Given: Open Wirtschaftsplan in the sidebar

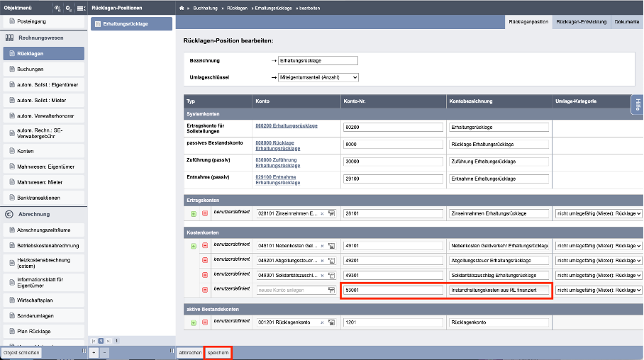Looking at the screenshot, I should 43,300.
